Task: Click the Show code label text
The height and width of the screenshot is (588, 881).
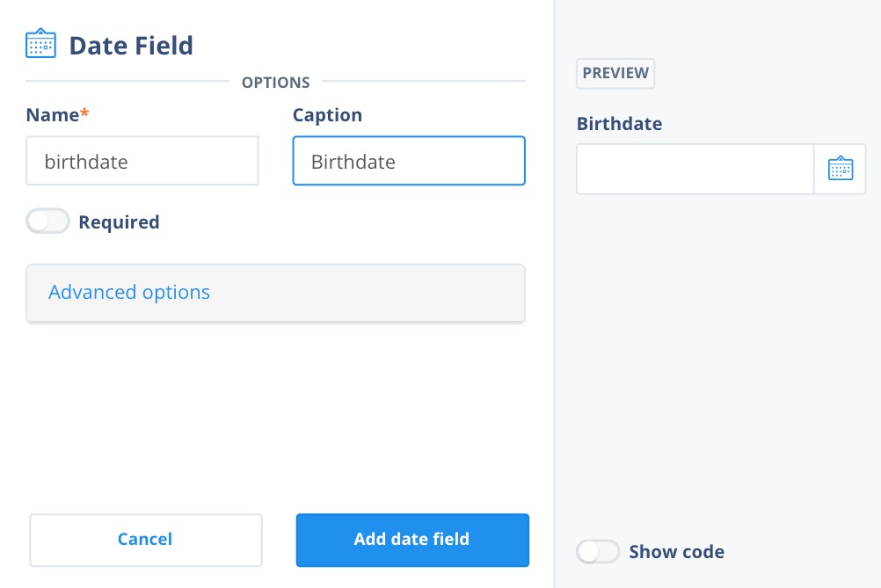Action: (x=676, y=552)
